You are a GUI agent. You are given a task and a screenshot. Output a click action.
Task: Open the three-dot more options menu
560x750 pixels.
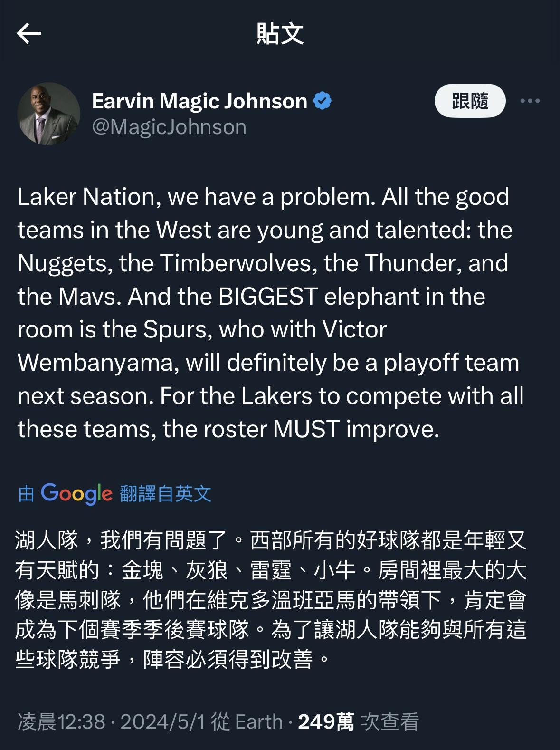click(530, 101)
